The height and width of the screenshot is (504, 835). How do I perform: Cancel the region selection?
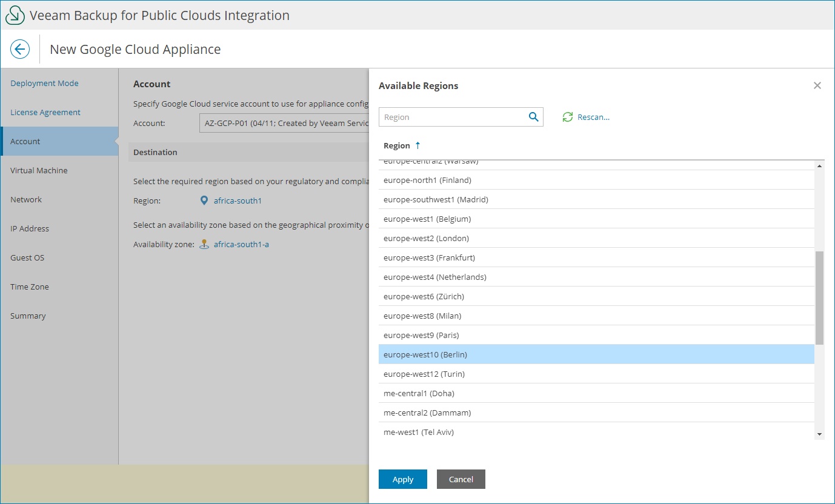pos(461,479)
